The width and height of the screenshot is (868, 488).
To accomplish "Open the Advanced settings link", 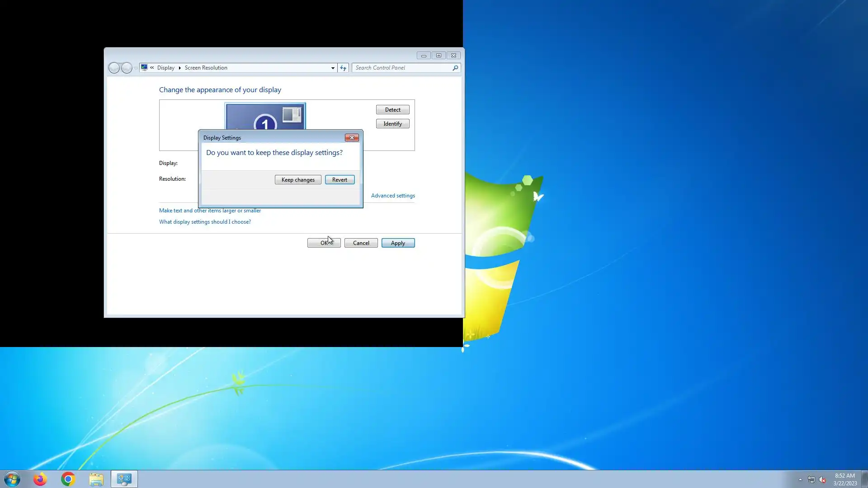I will pyautogui.click(x=392, y=196).
